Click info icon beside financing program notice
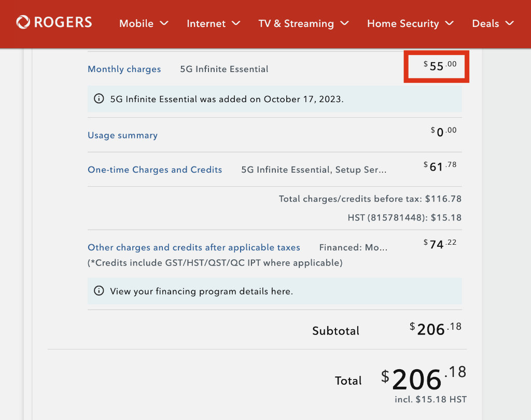The width and height of the screenshot is (531, 420). 99,291
